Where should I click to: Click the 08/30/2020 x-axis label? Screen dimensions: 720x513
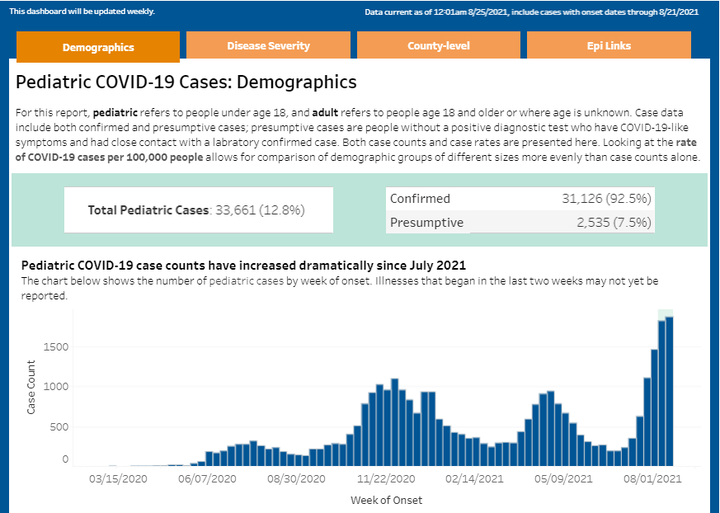tap(297, 479)
